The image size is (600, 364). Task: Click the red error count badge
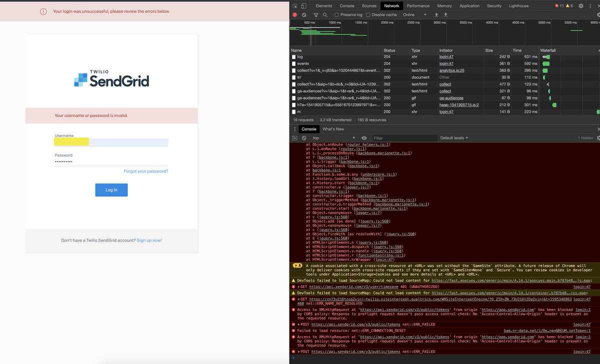[560, 6]
